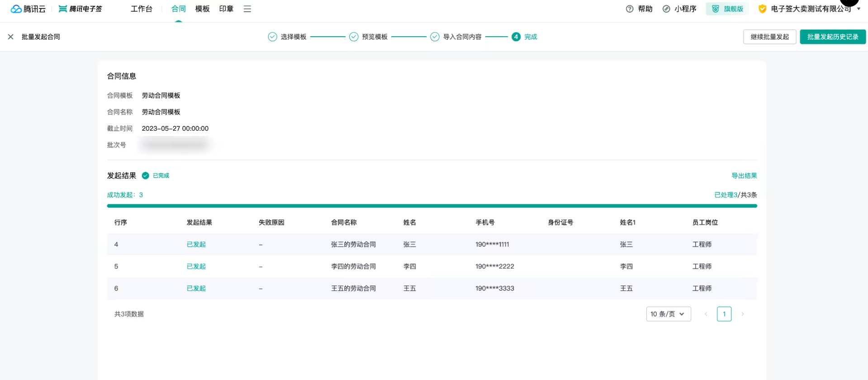Image resolution: width=868 pixels, height=380 pixels.
Task: Switch to the 印章 tab
Action: (226, 9)
